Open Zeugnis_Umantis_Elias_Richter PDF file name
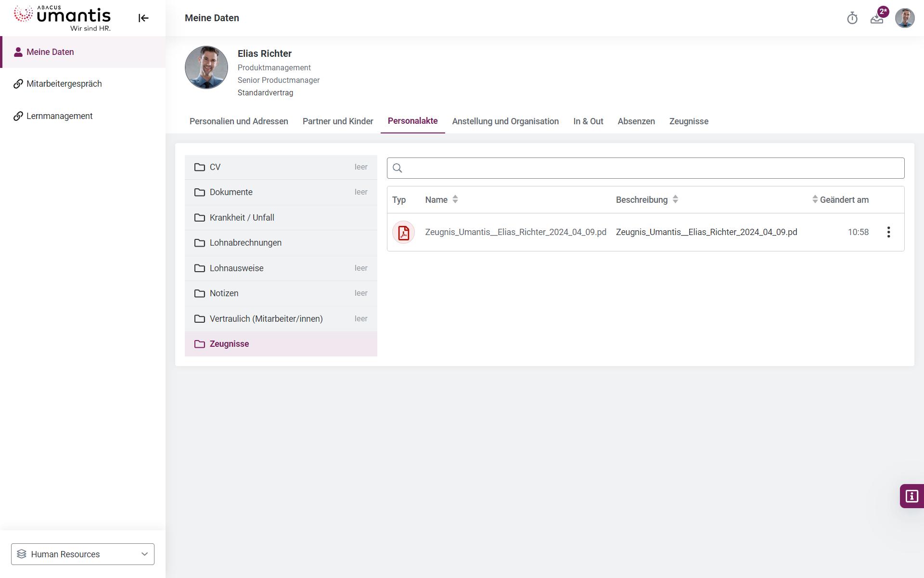 (515, 232)
